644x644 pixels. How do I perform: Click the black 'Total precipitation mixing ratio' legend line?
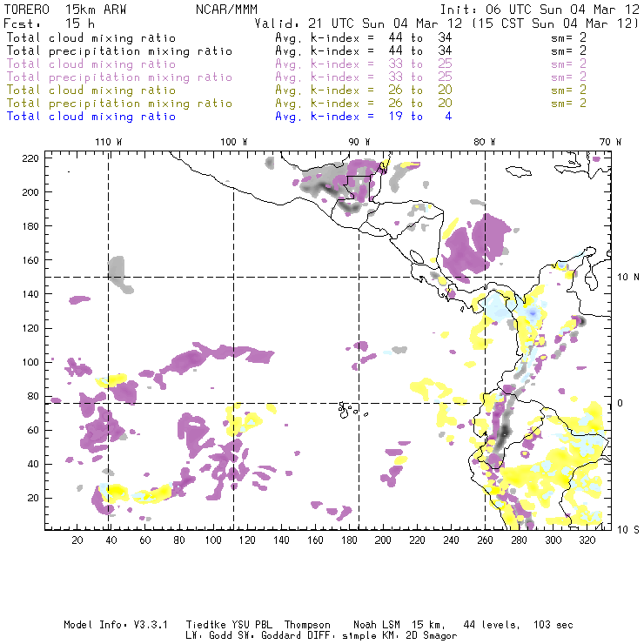pos(119,51)
